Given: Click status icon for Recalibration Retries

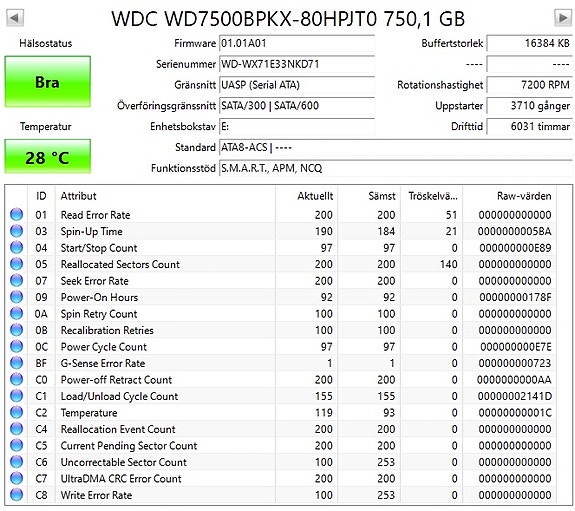Looking at the screenshot, I should 17,330.
